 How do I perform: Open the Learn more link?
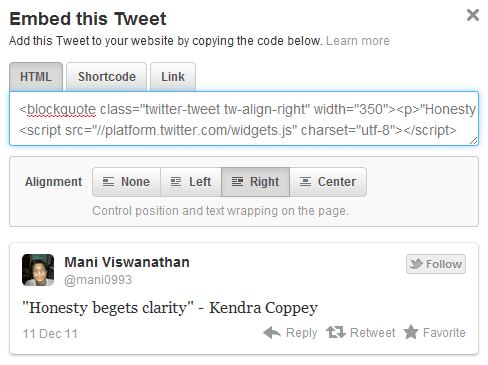tap(358, 41)
